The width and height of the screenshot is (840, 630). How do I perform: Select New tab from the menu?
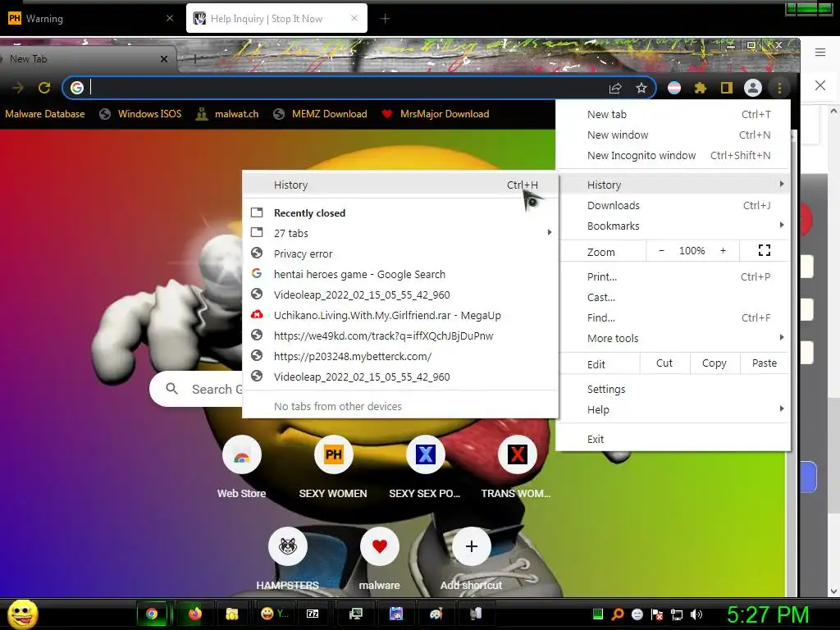[x=673, y=114]
